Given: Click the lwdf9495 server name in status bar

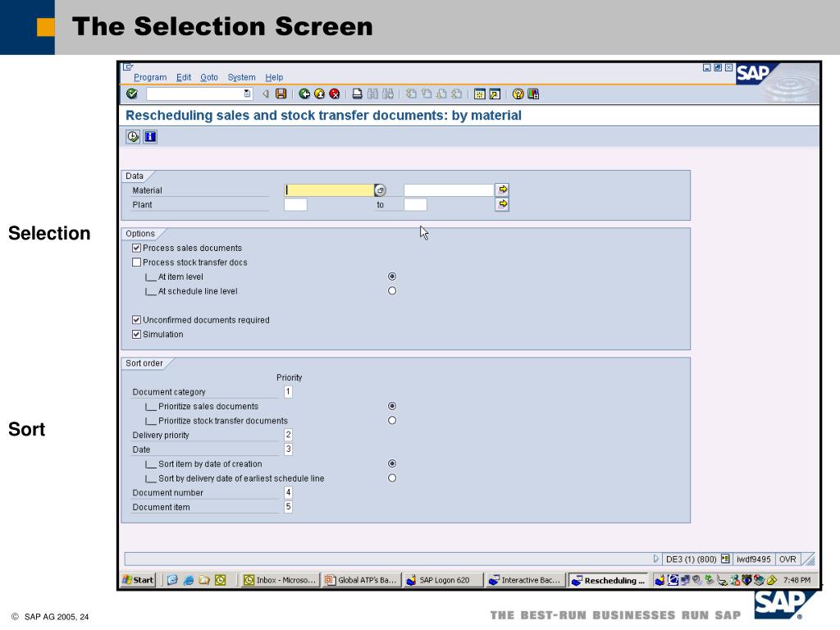Looking at the screenshot, I should [x=753, y=559].
